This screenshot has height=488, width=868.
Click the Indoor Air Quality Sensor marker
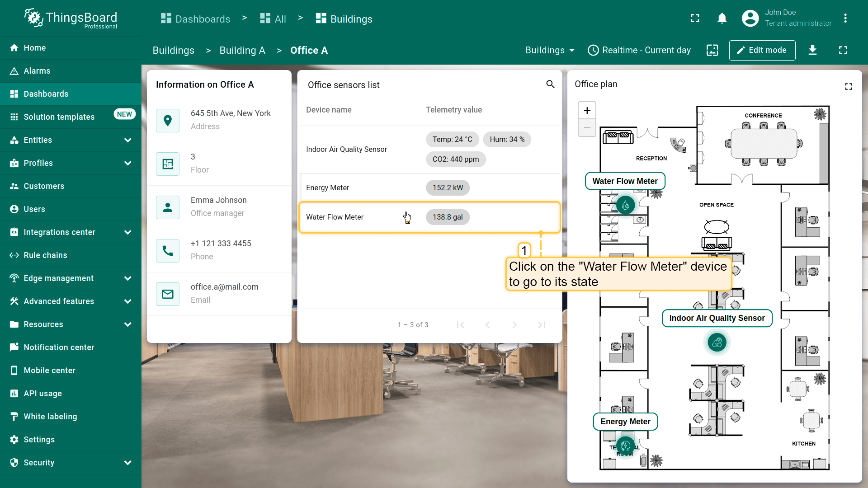(717, 343)
